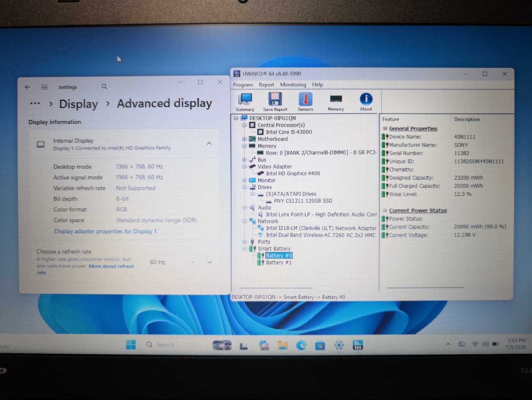The width and height of the screenshot is (532, 400).
Task: Go back using Settings back arrow
Action: point(28,87)
